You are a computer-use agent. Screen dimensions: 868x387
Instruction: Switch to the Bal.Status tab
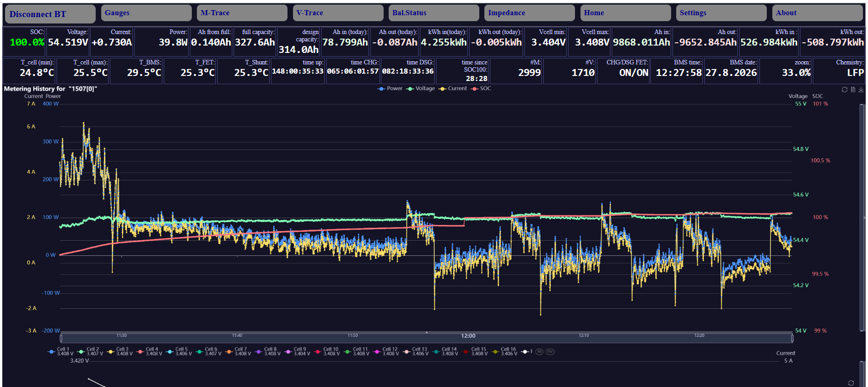(434, 13)
